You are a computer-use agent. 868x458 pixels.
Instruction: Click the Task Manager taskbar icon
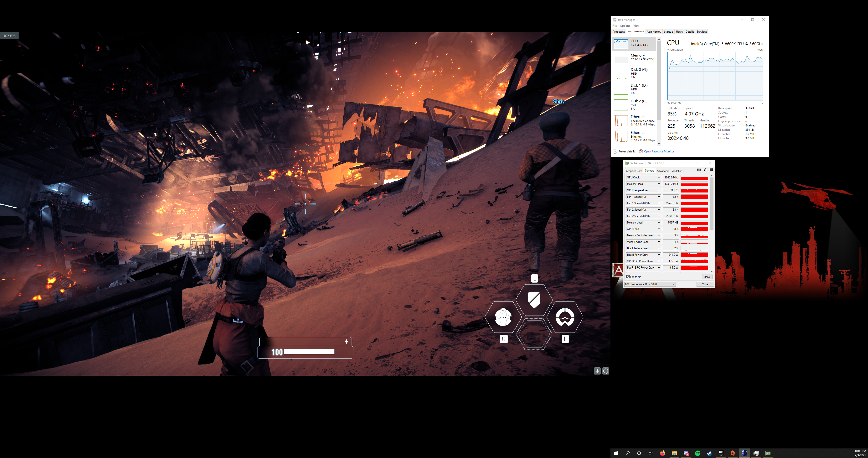click(756, 453)
